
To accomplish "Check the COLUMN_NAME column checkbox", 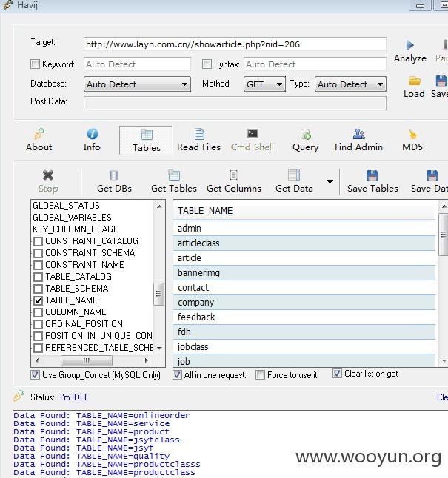I will tap(38, 312).
